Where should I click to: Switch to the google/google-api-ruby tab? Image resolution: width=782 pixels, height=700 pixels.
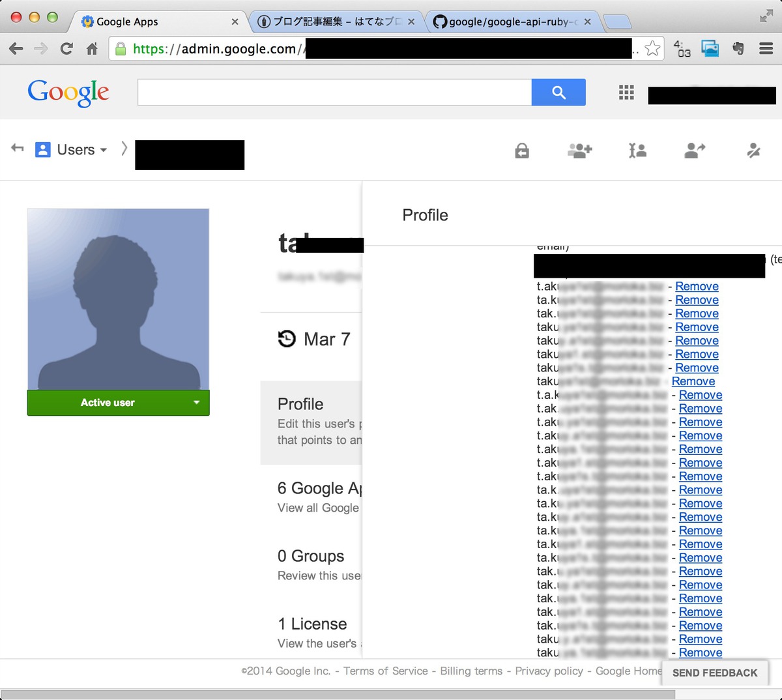click(513, 22)
